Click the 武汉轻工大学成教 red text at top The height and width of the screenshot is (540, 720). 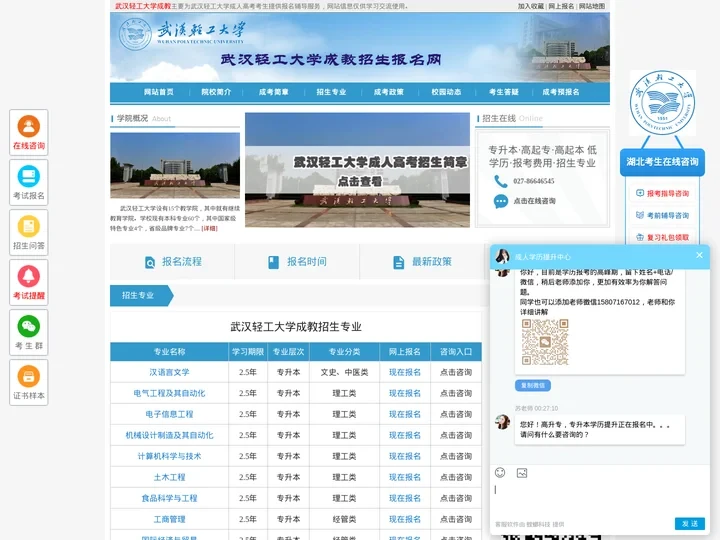pyautogui.click(x=142, y=6)
